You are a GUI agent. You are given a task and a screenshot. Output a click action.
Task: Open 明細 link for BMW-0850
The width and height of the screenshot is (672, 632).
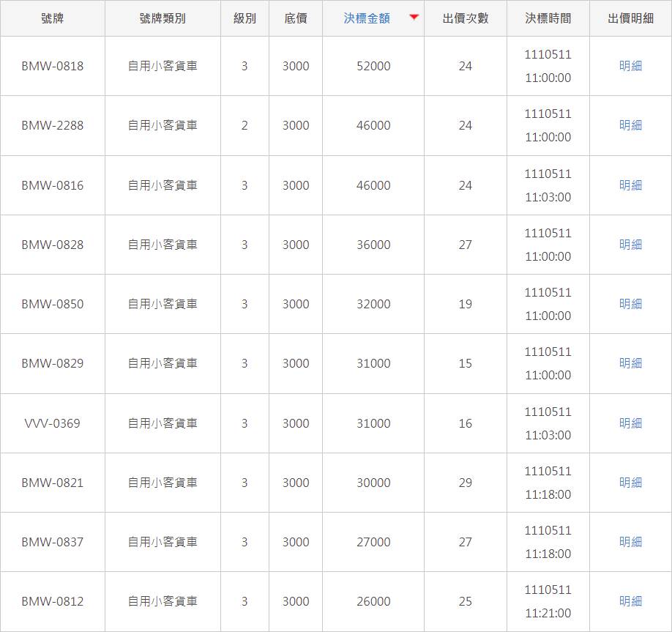tap(631, 304)
